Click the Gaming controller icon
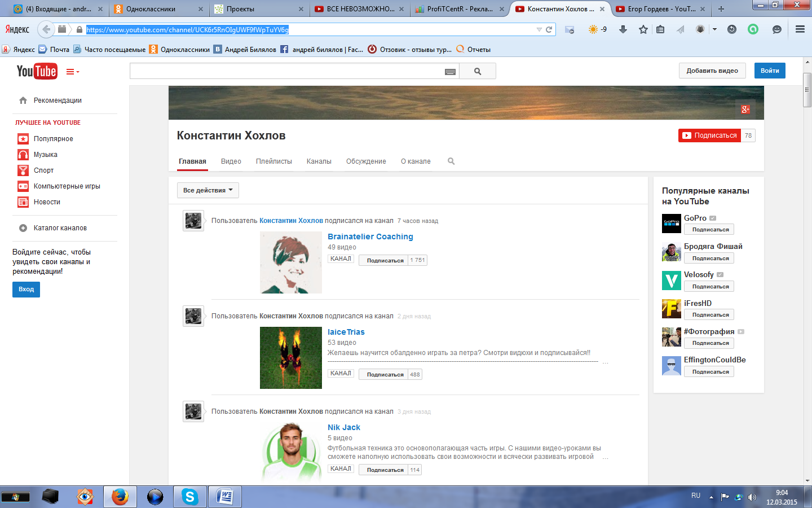This screenshot has height=508, width=812. (x=23, y=186)
